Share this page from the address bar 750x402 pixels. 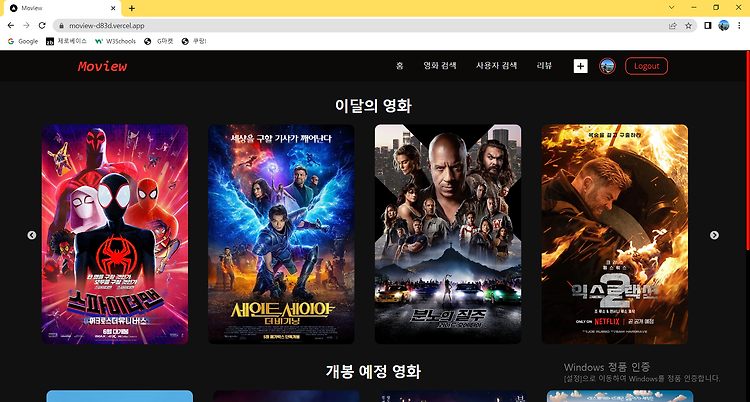tap(673, 26)
